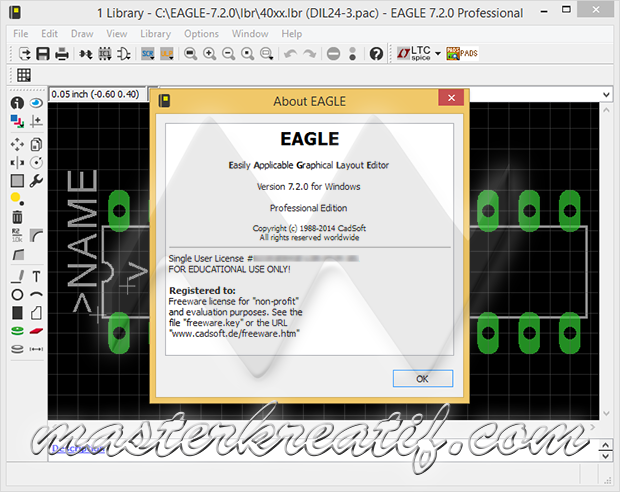Select the Wire line drawing tool
This screenshot has height=492, width=620.
point(17,276)
